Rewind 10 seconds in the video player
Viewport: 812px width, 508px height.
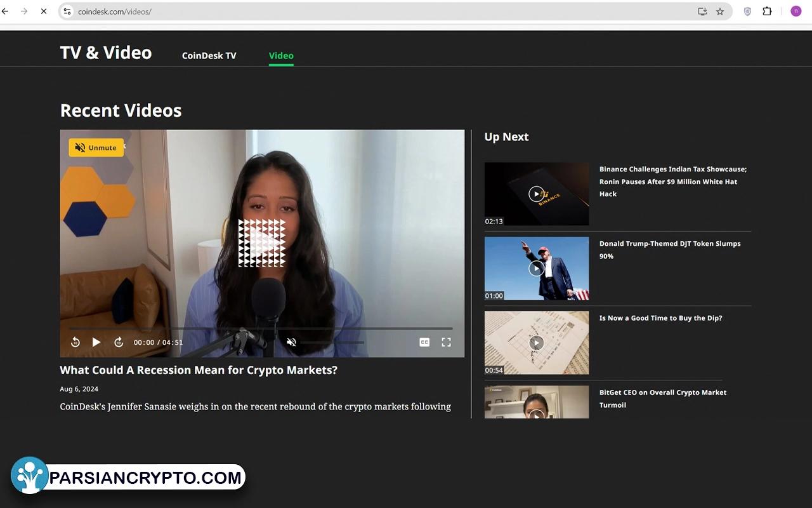[75, 342]
